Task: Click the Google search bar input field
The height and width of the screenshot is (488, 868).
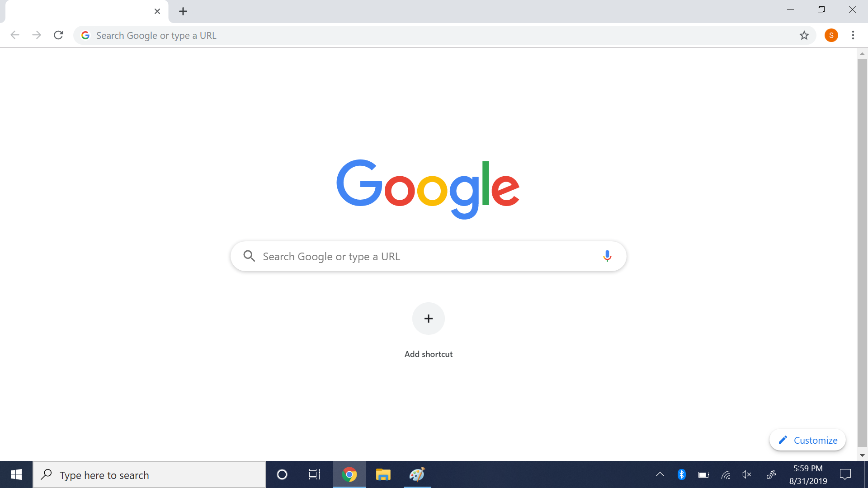Action: tap(428, 256)
